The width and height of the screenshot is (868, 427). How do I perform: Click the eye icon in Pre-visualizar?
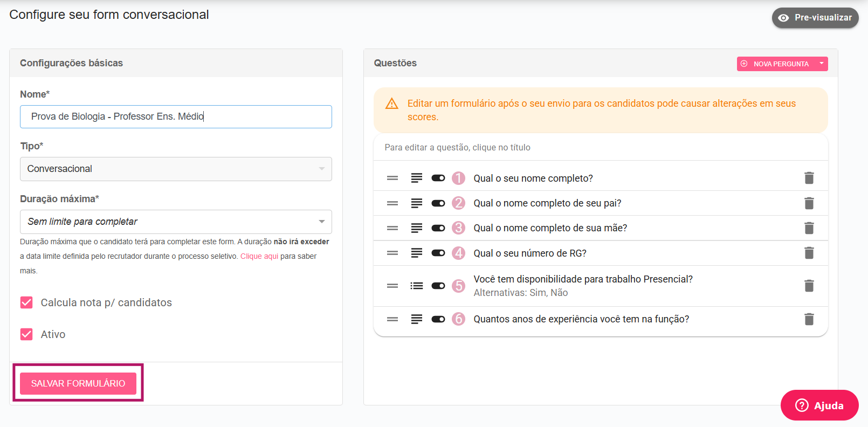point(783,18)
